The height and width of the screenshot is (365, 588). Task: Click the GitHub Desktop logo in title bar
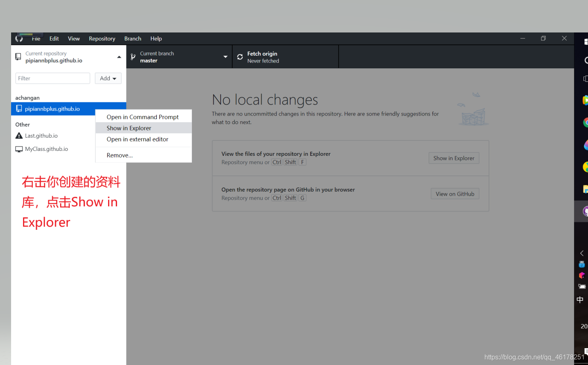pos(19,39)
